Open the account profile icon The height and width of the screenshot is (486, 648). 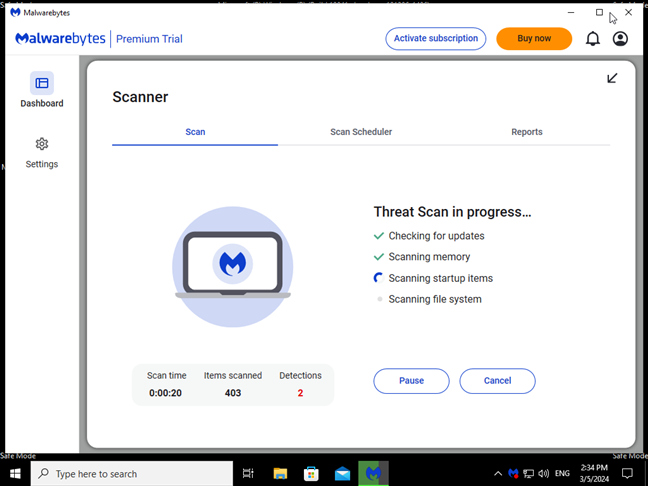[x=620, y=39]
